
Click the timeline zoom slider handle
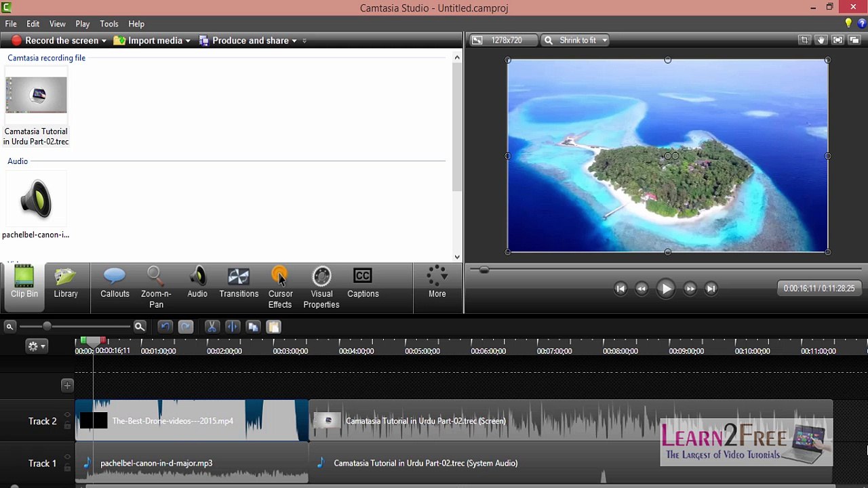click(x=47, y=327)
